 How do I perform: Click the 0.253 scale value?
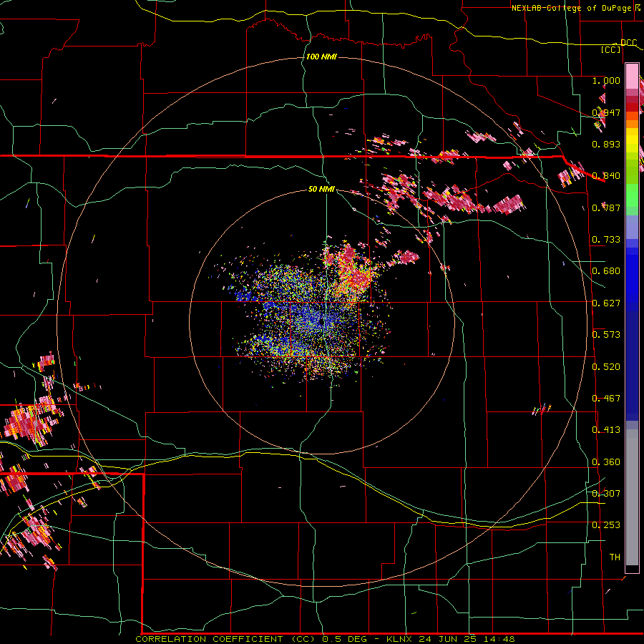[606, 525]
